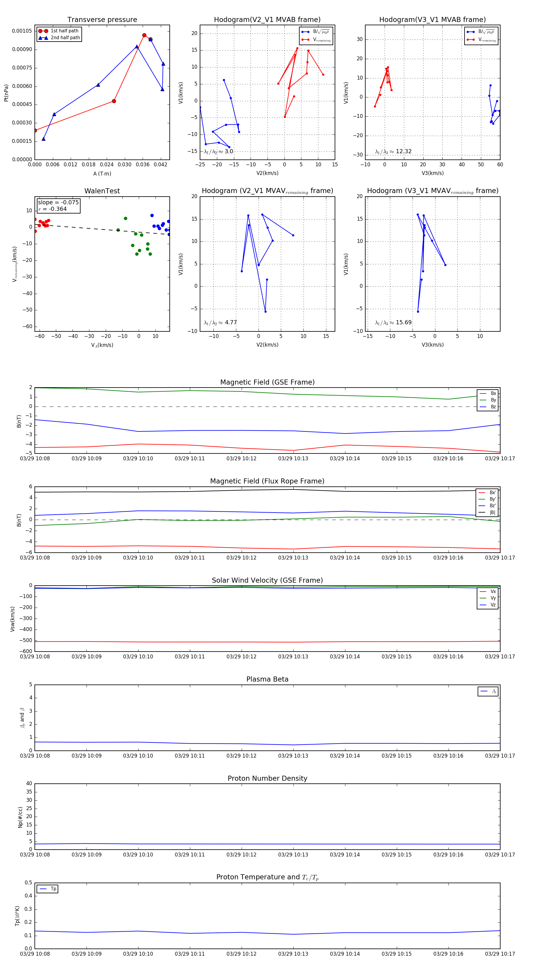The width and height of the screenshot is (535, 980).
Task: Click the 'Hodogram(V2_V1 MVAB frame)' title
Action: [267, 20]
